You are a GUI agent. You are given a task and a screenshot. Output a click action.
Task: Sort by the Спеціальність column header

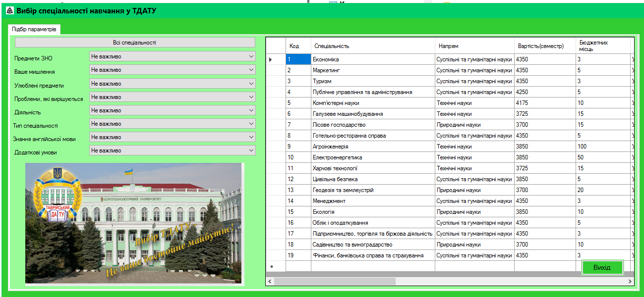tap(373, 46)
